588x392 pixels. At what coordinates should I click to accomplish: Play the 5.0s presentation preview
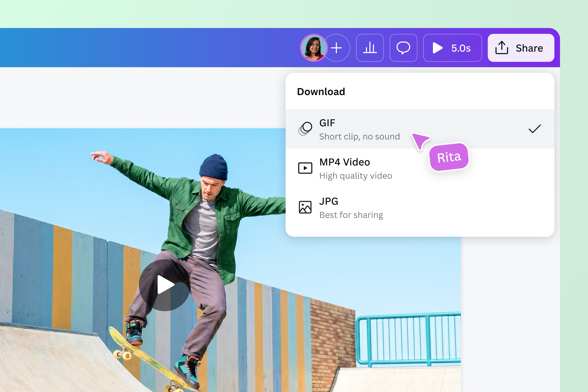[x=453, y=48]
